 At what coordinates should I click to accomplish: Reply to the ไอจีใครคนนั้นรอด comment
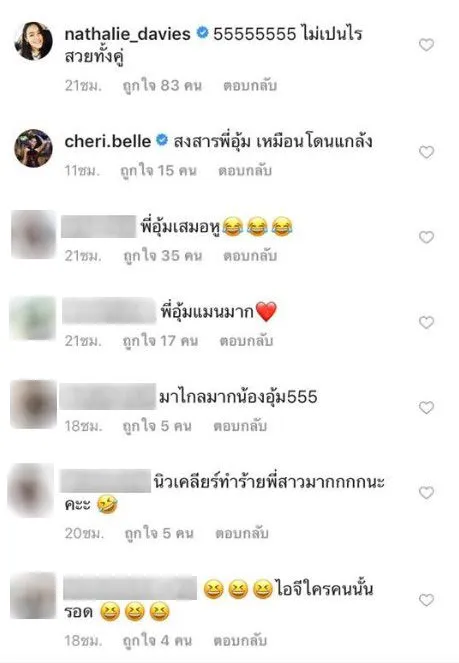coord(240,640)
